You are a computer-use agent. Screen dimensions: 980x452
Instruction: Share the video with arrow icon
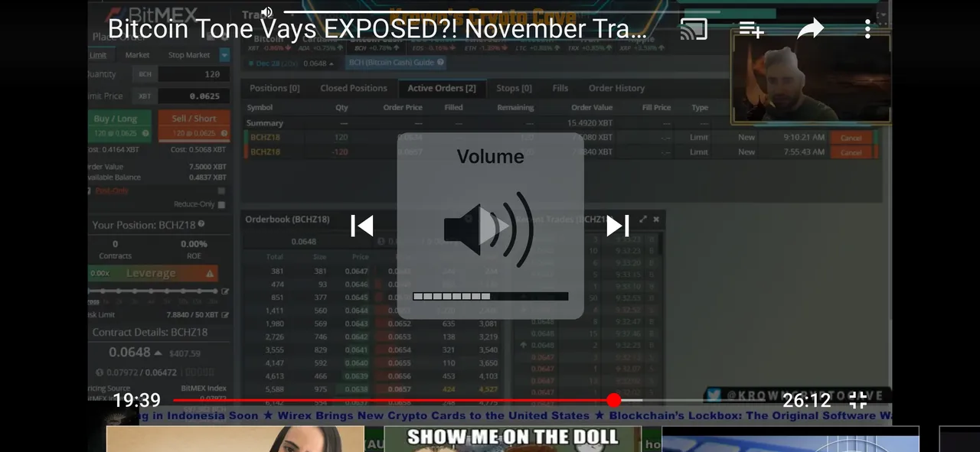pyautogui.click(x=810, y=29)
